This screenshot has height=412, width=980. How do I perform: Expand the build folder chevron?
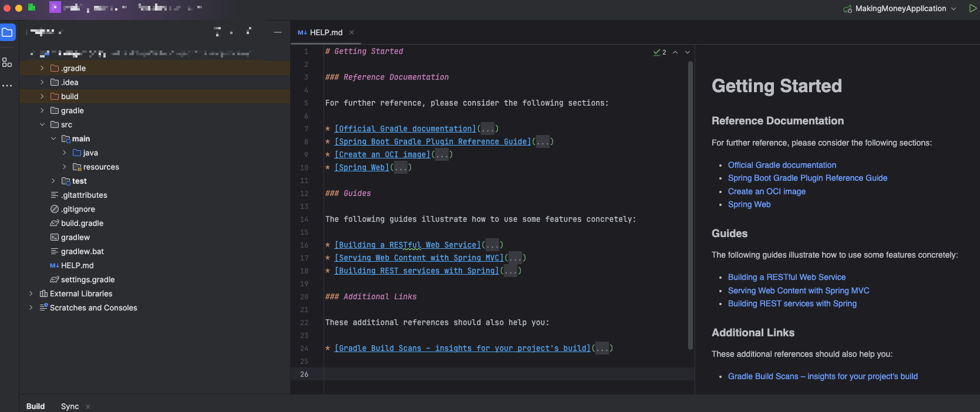(x=42, y=96)
